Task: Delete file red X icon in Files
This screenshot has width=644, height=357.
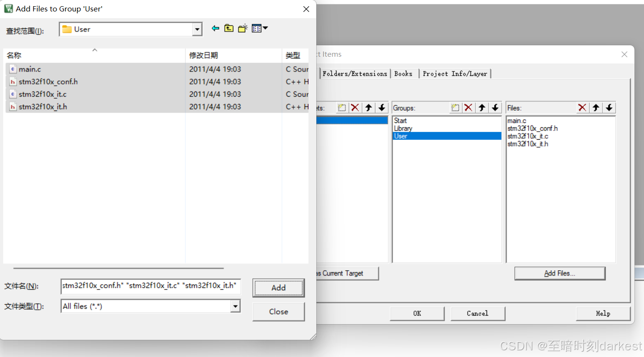Action: point(582,108)
